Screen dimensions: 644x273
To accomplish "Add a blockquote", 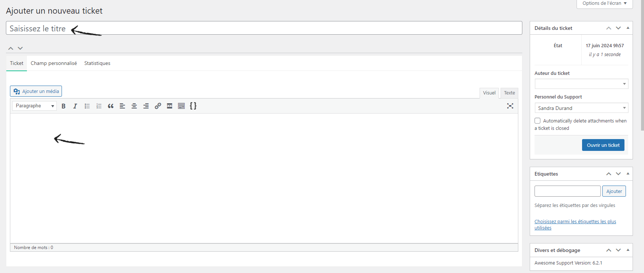I will [111, 106].
